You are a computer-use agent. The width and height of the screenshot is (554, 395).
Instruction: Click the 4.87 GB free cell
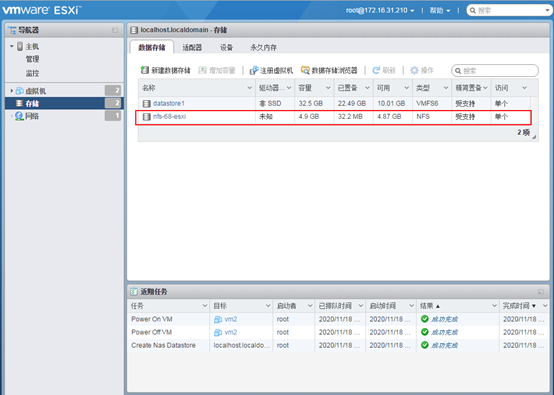(x=389, y=117)
